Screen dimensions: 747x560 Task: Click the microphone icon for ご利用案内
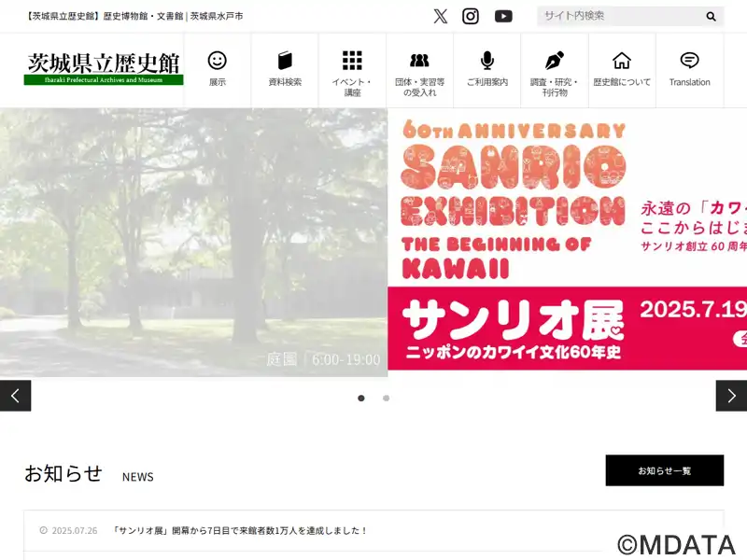coord(486,61)
